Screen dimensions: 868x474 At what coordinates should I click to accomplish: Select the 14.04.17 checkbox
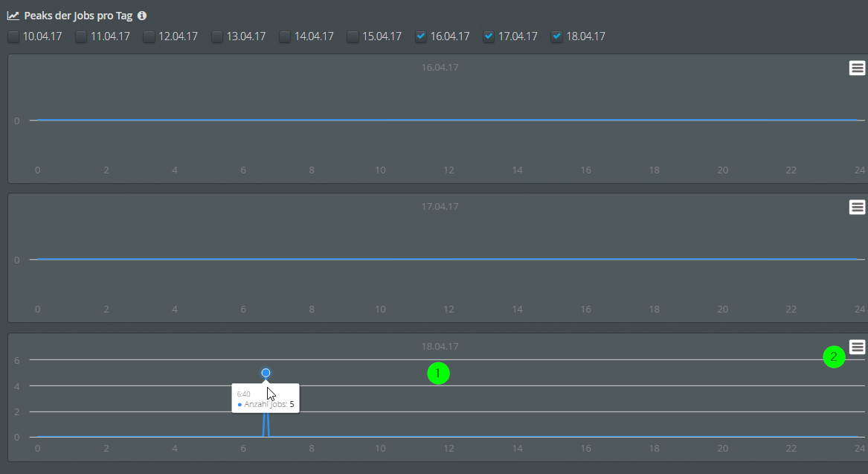point(285,36)
